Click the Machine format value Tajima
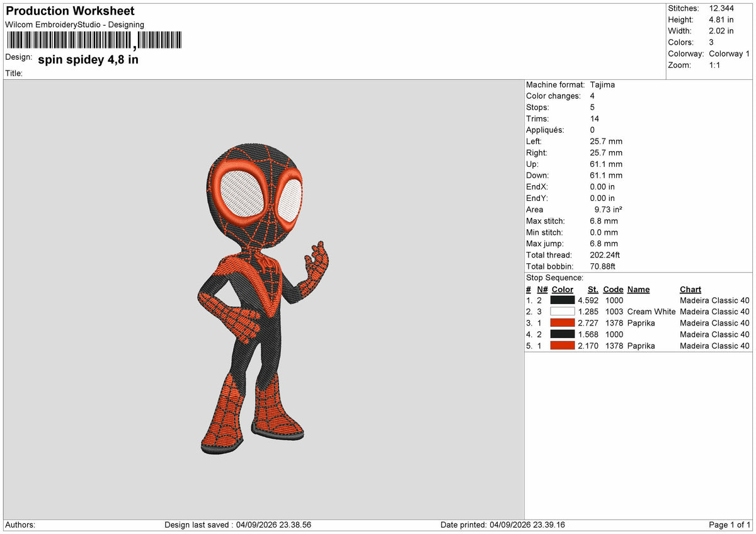 [x=602, y=85]
